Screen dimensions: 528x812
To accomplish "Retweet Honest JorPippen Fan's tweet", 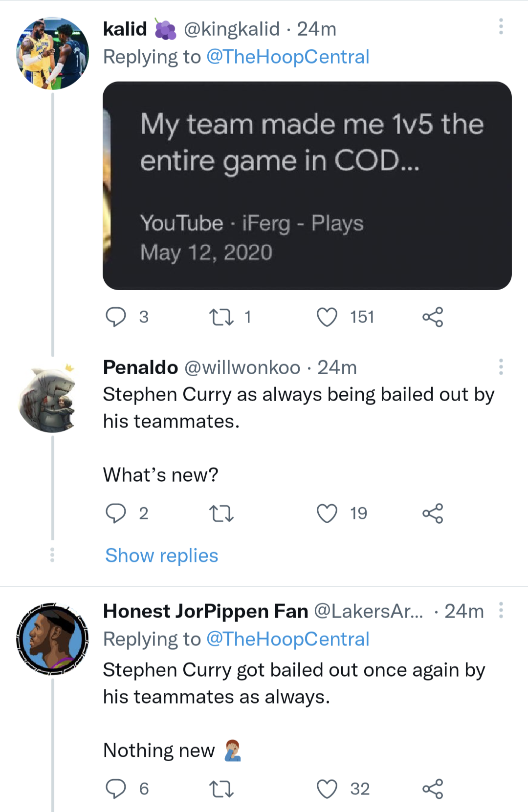I will click(x=221, y=789).
